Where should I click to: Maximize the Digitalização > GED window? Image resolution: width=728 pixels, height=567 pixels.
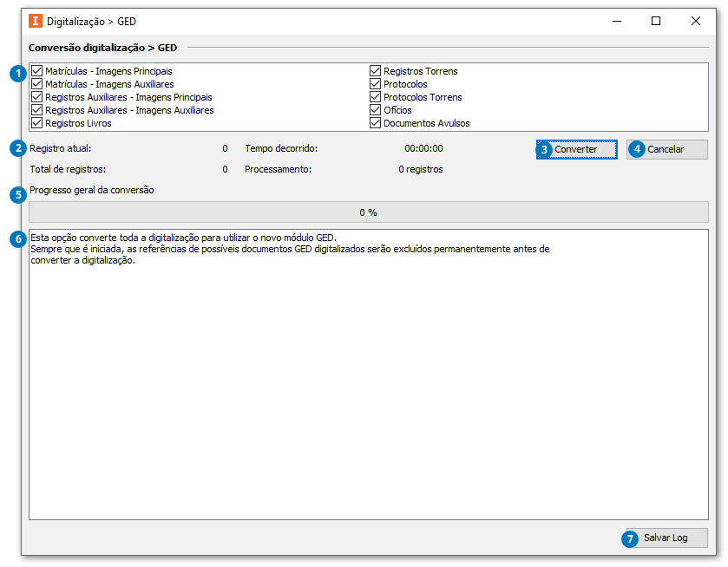656,22
